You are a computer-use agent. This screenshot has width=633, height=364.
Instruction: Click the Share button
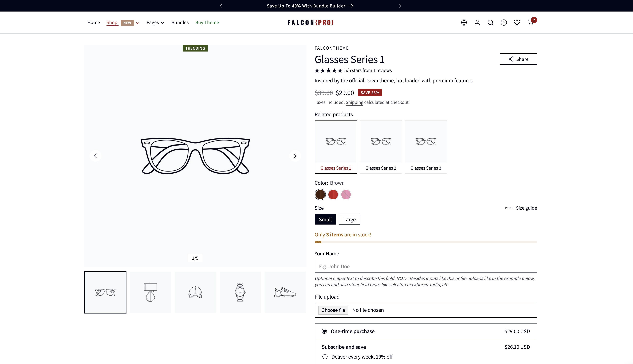pos(518,59)
